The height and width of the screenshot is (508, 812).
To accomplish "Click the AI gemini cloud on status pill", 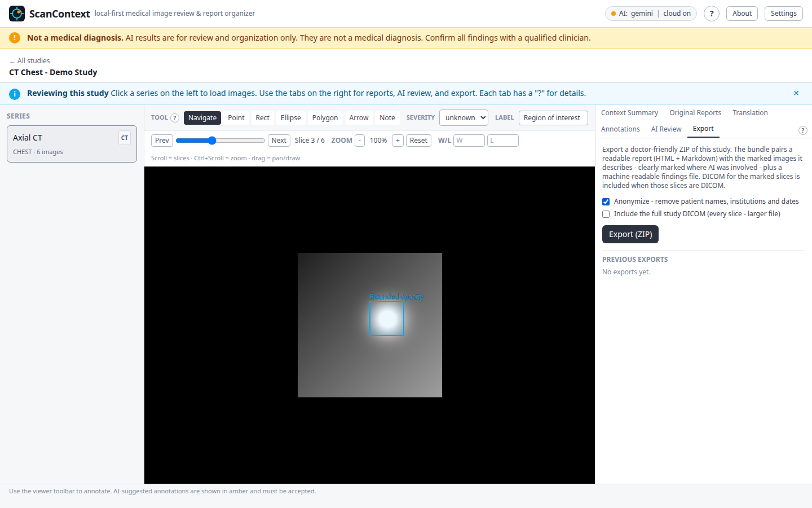I will (651, 14).
